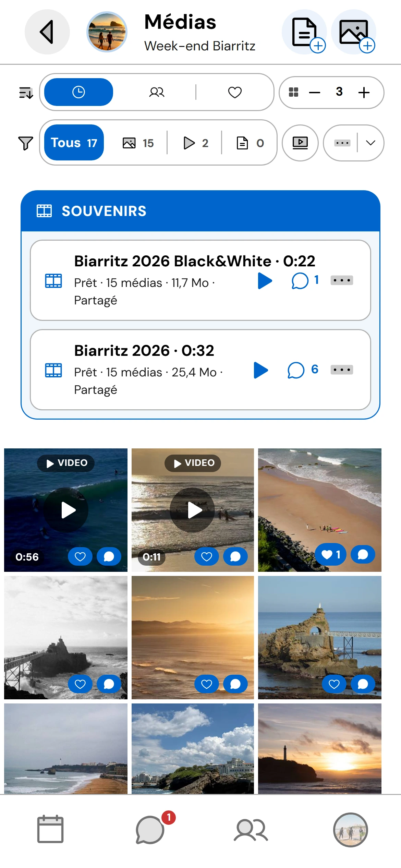
Task: Comment on the 0:56 video
Action: pos(109,556)
